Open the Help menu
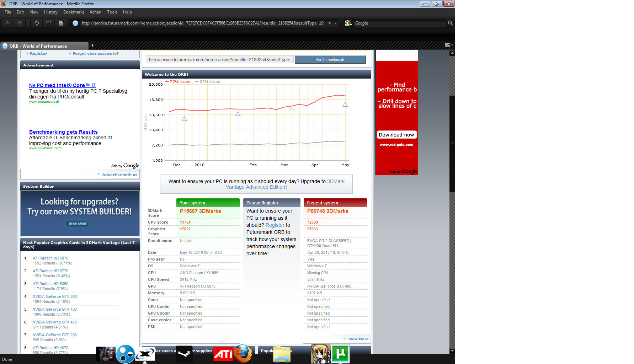 coord(127,12)
